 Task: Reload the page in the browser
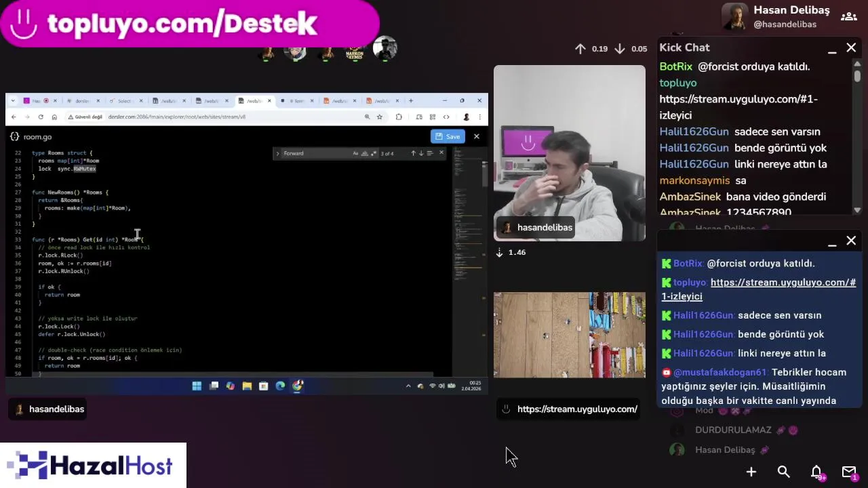(x=41, y=117)
